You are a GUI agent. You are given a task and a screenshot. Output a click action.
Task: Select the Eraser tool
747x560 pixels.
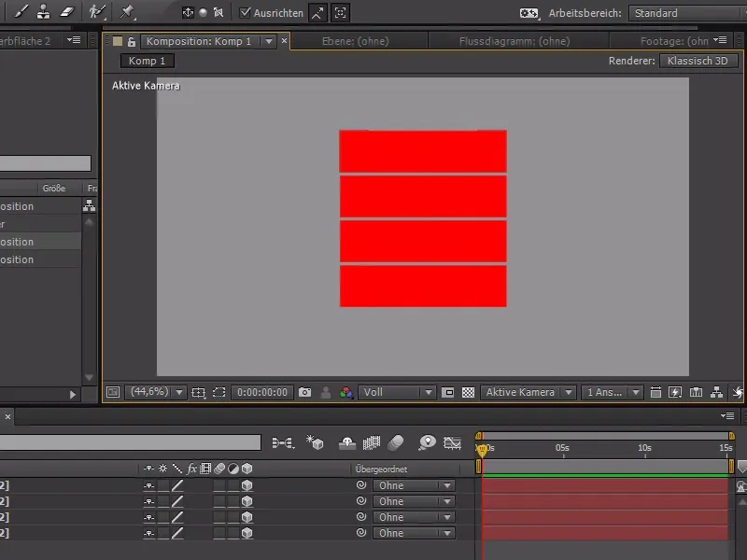click(x=65, y=12)
